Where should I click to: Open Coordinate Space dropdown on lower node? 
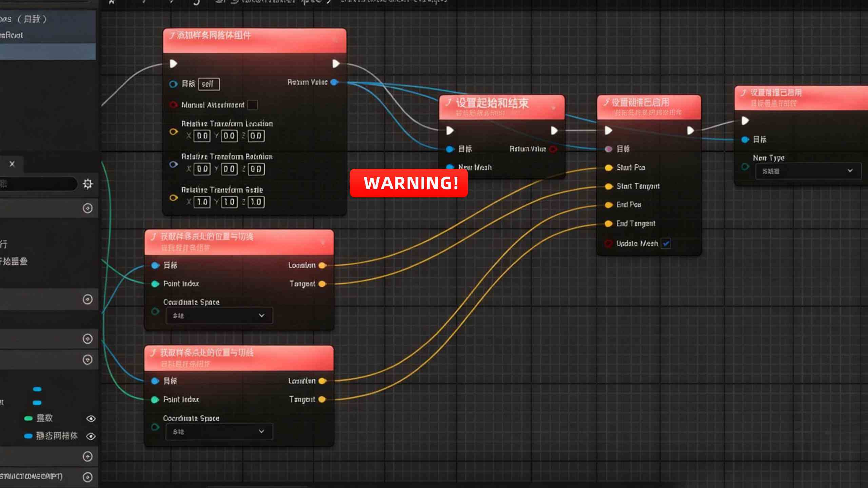(x=219, y=431)
